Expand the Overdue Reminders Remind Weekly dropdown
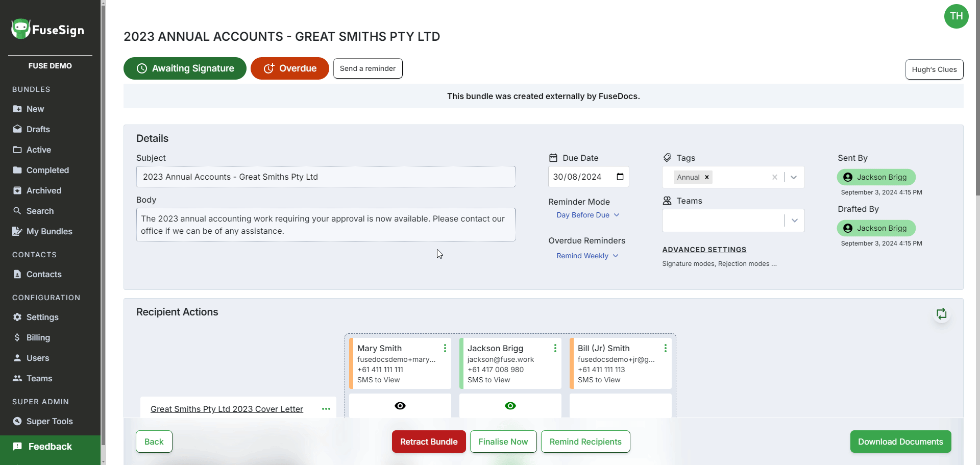Image resolution: width=980 pixels, height=465 pixels. (x=587, y=256)
